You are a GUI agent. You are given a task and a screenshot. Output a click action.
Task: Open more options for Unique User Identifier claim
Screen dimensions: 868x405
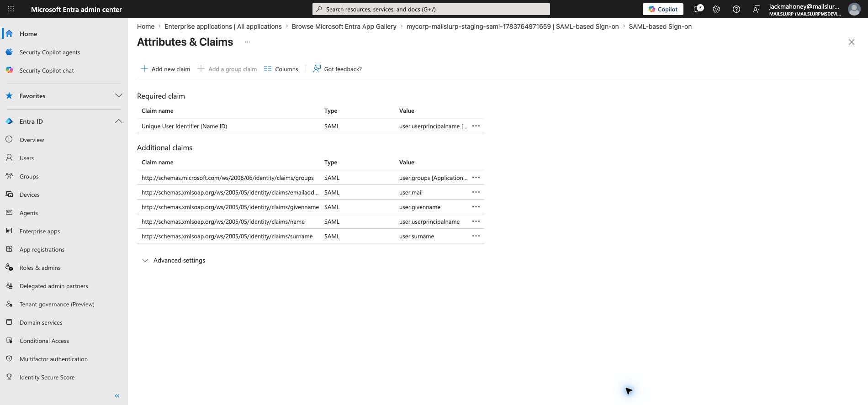[476, 126]
